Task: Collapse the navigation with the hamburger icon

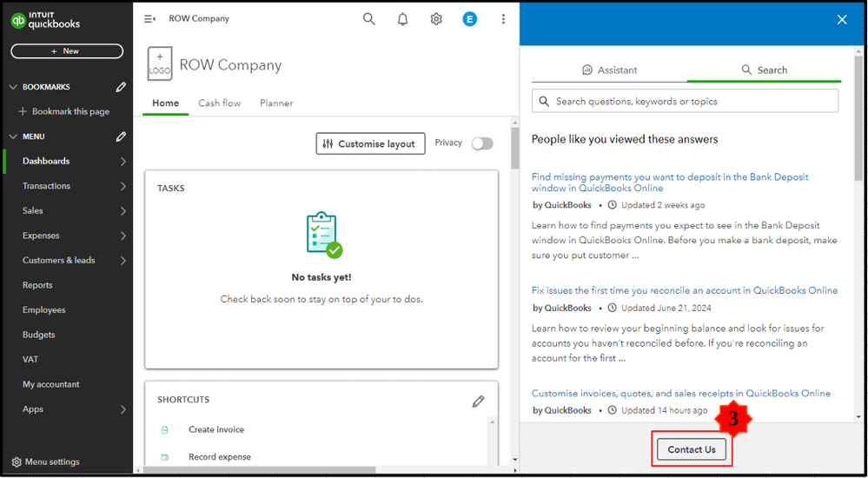Action: point(149,19)
